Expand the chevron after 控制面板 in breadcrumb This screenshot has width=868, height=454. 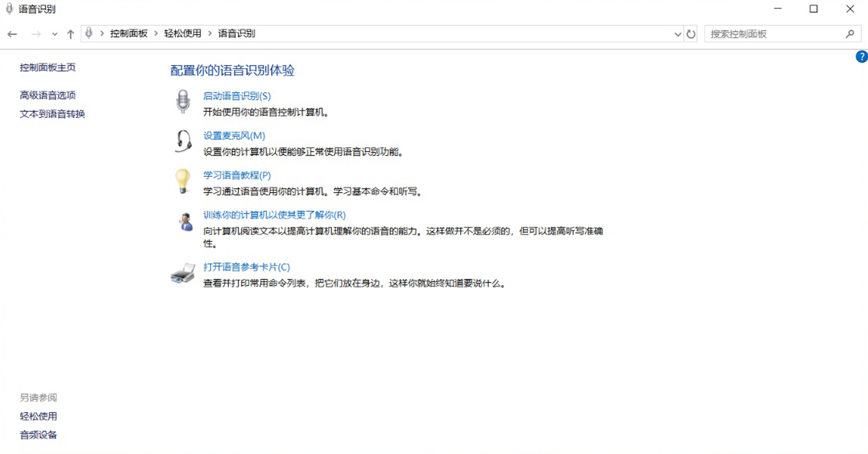coord(156,33)
